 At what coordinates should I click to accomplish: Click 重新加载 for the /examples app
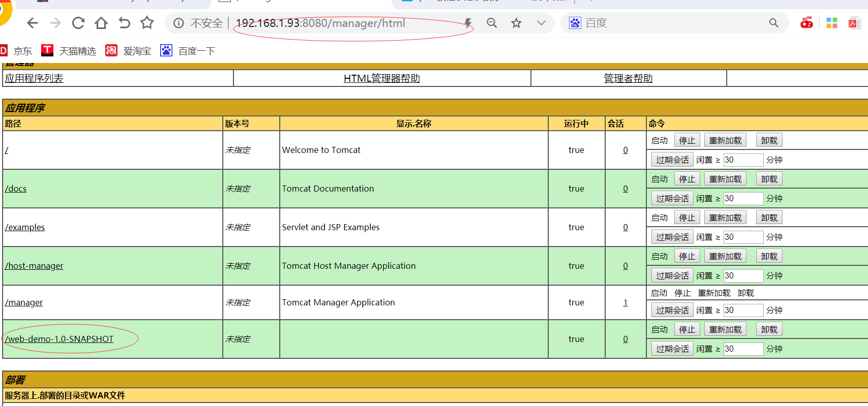(725, 217)
